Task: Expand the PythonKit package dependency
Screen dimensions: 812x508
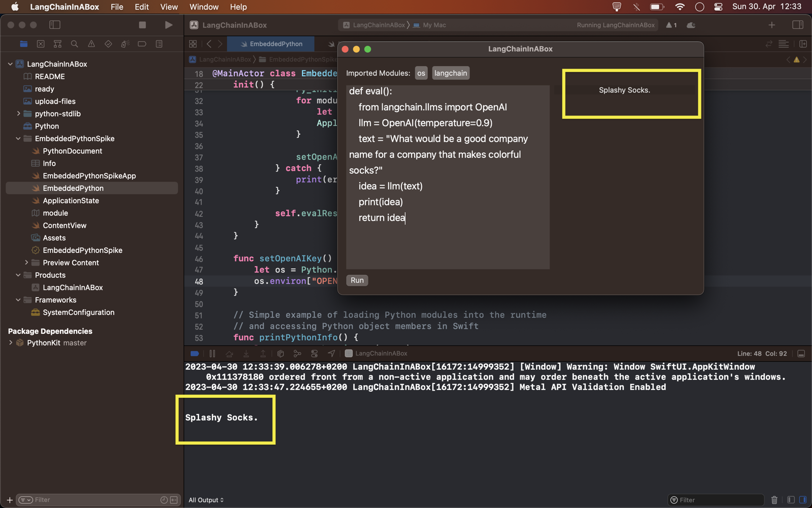Action: click(x=11, y=343)
